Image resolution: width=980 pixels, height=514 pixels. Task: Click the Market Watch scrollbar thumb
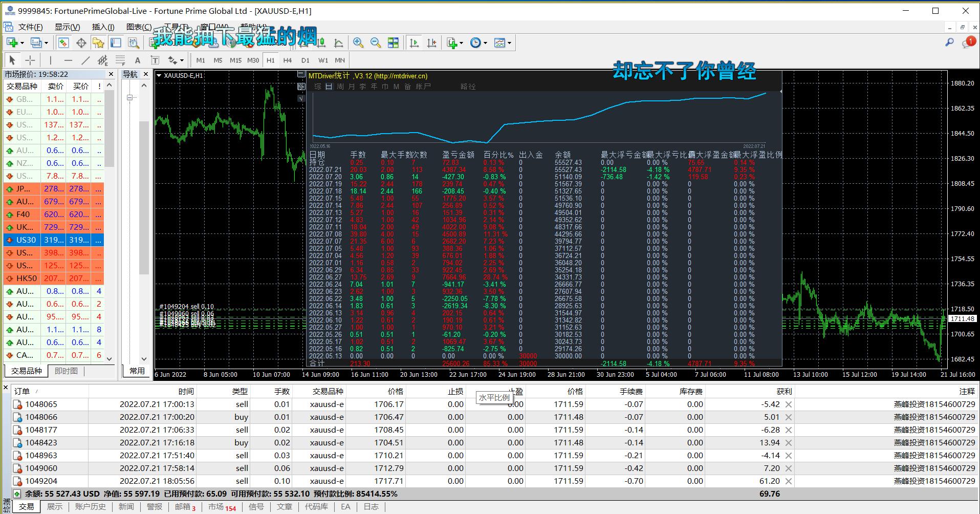110,128
